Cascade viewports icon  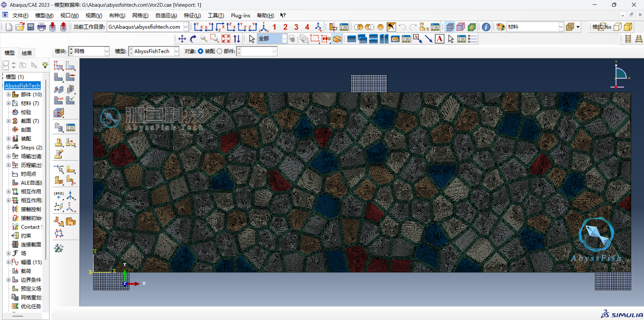(362, 39)
